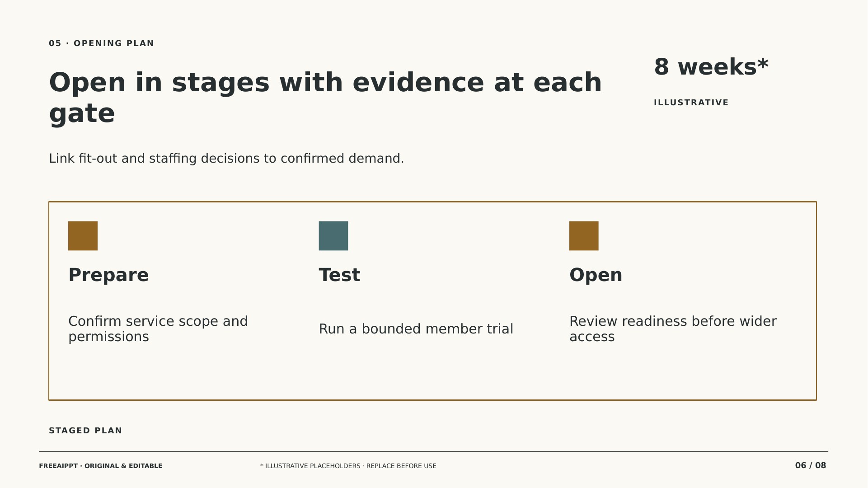Select the "8 weeks*" figure

[x=711, y=67]
